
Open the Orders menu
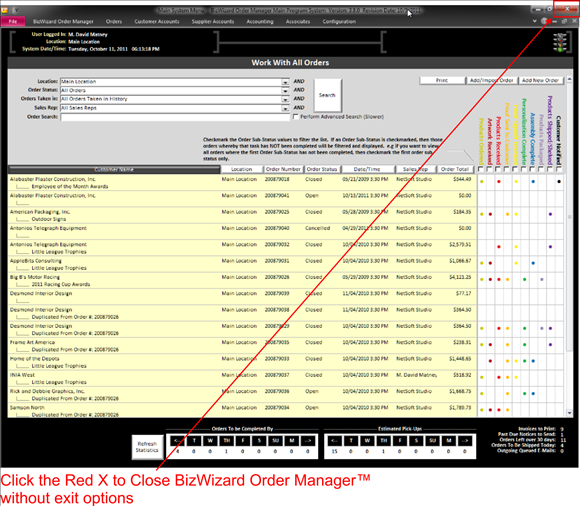click(x=114, y=21)
